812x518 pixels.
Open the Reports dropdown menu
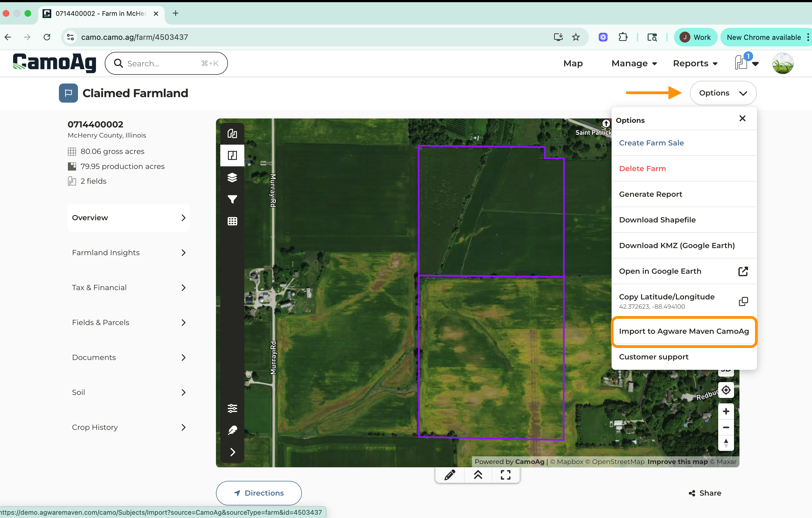[x=695, y=63]
